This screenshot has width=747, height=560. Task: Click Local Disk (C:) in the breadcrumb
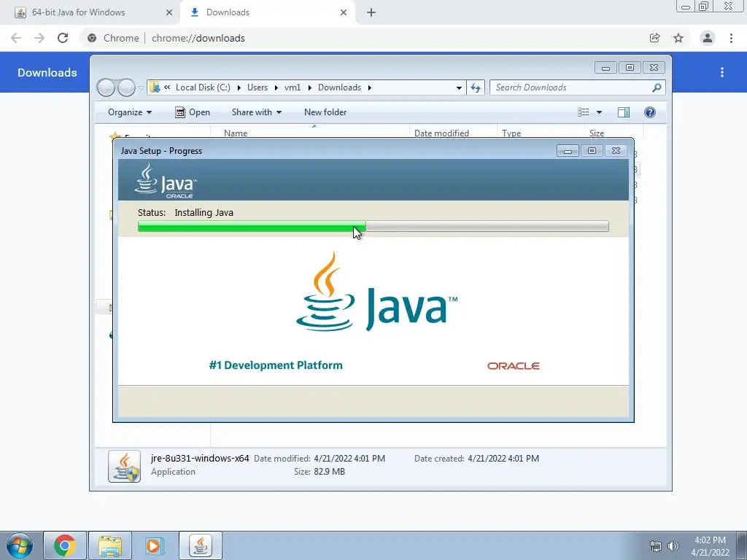(x=203, y=87)
